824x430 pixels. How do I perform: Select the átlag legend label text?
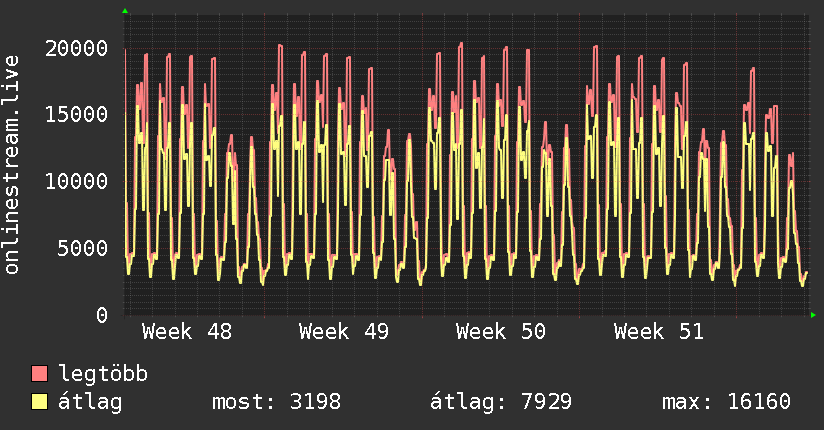pos(90,402)
